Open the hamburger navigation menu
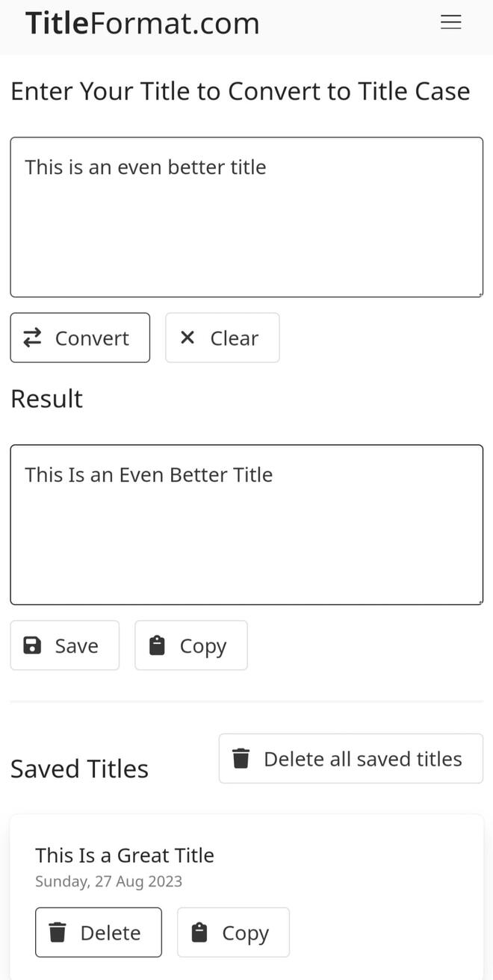The width and height of the screenshot is (493, 980). tap(450, 22)
